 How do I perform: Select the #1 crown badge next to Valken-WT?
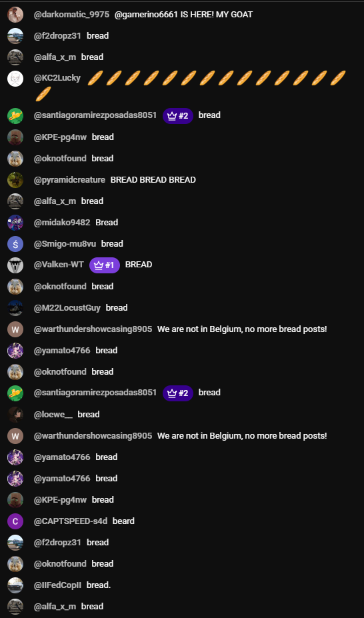105,265
